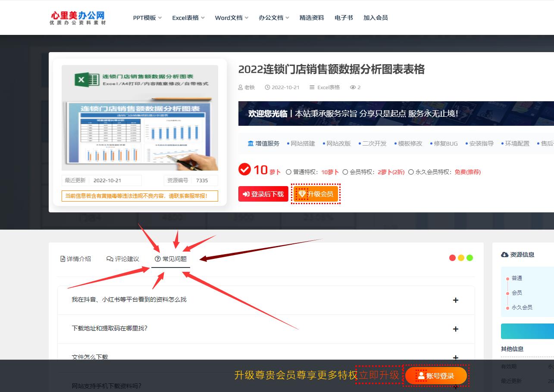554x392 pixels.
Task: Click the diamond icon on 升级会员
Action: click(302, 194)
